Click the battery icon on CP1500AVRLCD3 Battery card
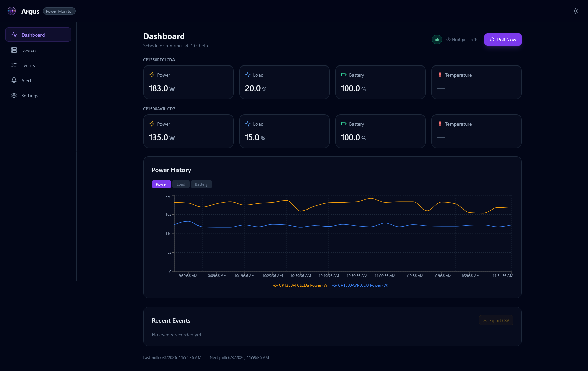The height and width of the screenshot is (371, 588). [344, 124]
